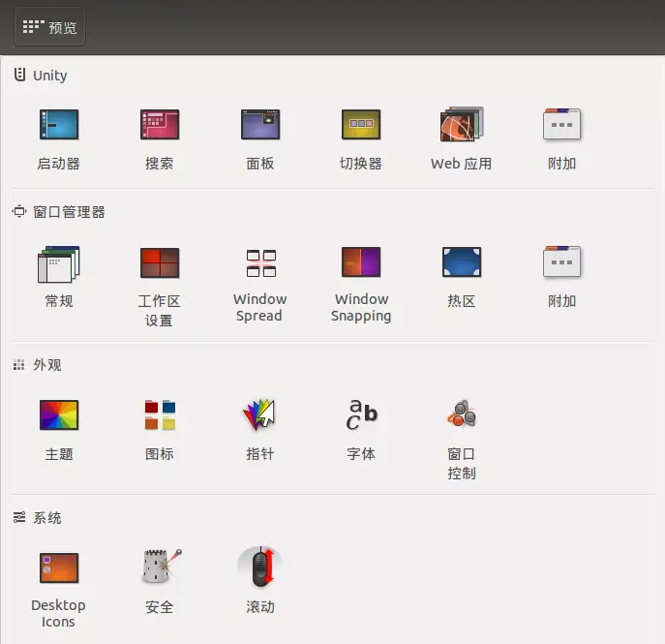The height and width of the screenshot is (644, 665).
Task: Open the 启动器 launcher settings icon
Action: pos(59,124)
